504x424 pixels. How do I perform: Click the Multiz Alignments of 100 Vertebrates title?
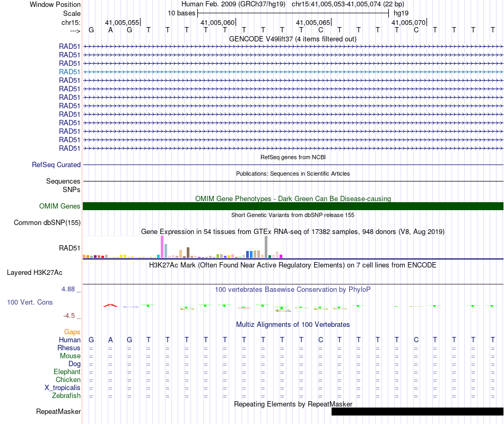(x=293, y=324)
